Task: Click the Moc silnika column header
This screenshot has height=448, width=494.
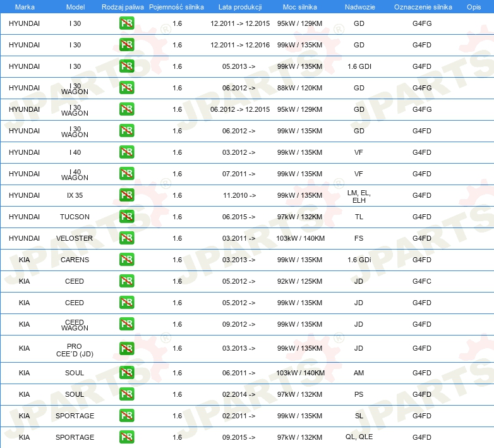Action: (300, 7)
